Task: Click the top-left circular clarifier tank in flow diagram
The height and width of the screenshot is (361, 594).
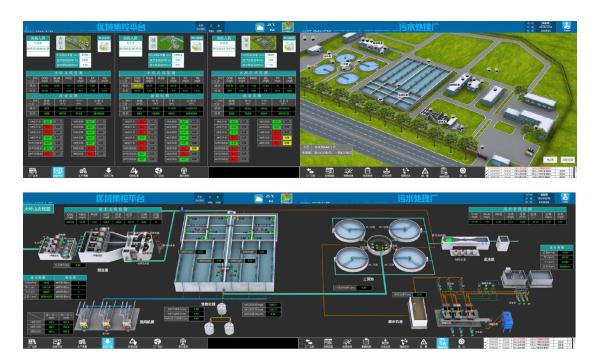Action: pos(349,230)
